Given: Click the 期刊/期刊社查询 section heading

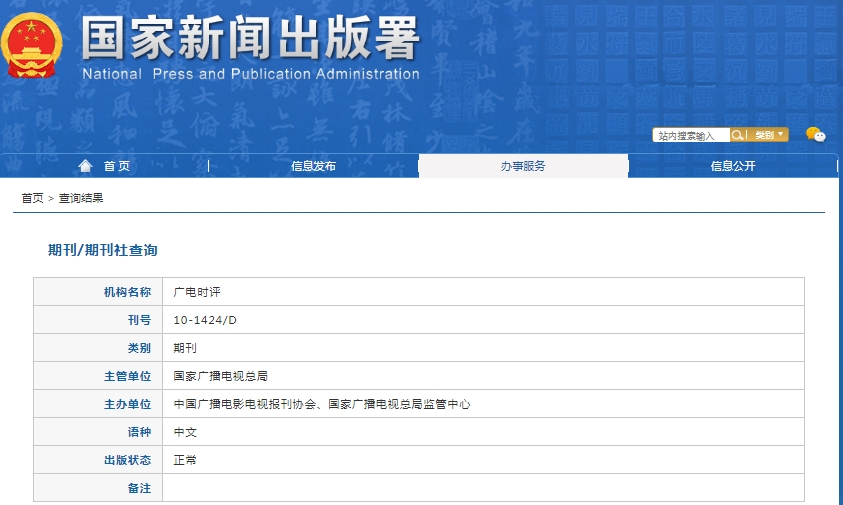Looking at the screenshot, I should pos(103,250).
